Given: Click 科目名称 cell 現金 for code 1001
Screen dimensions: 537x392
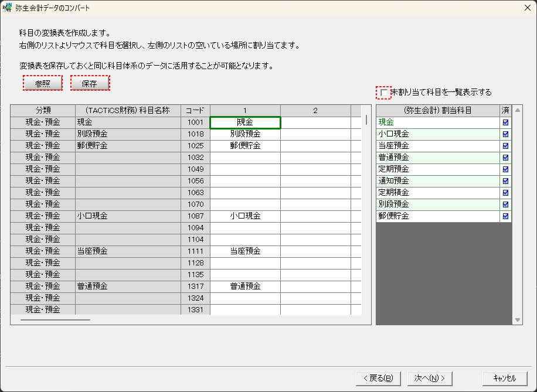Looking at the screenshot, I should [x=128, y=122].
